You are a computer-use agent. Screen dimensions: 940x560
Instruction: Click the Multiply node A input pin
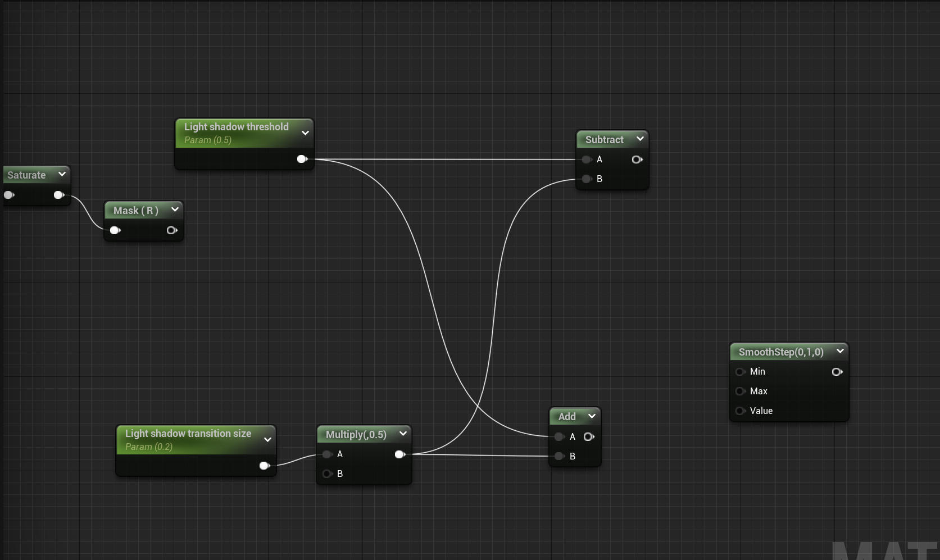point(328,454)
